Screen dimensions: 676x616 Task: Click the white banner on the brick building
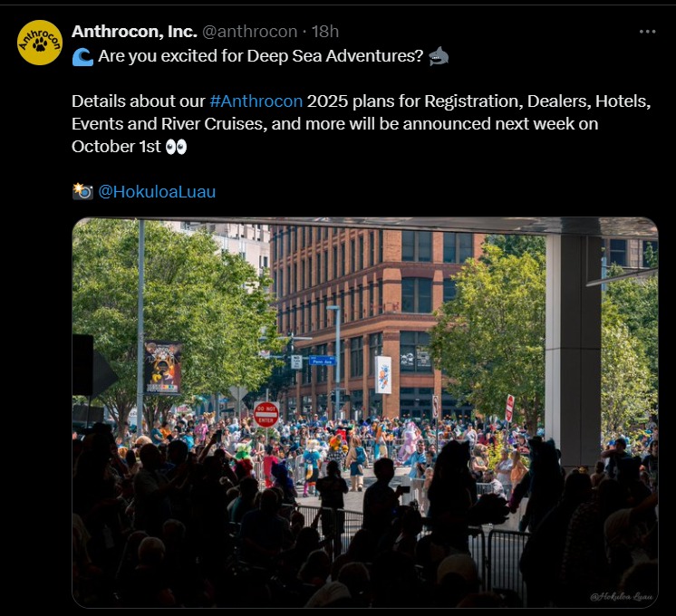[x=383, y=375]
